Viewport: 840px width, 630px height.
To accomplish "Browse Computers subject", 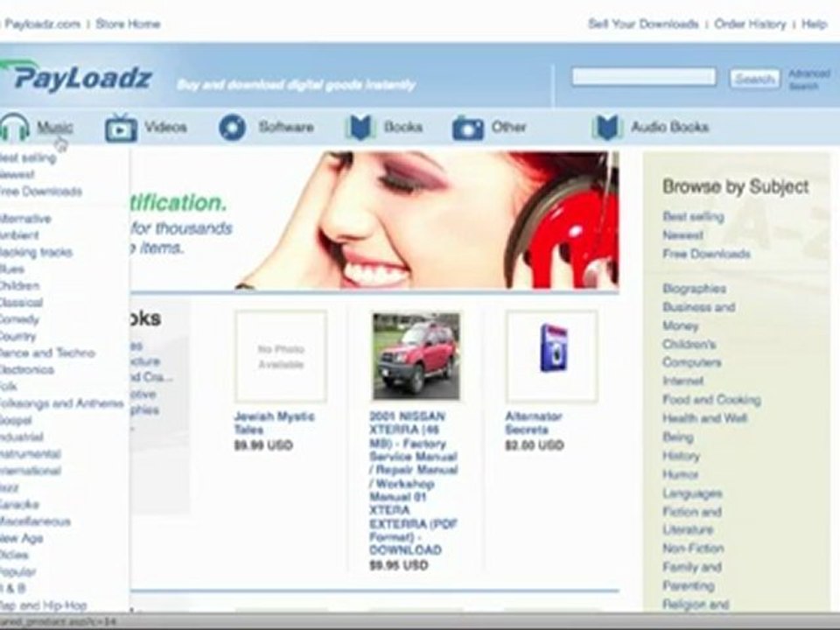I will click(x=691, y=362).
